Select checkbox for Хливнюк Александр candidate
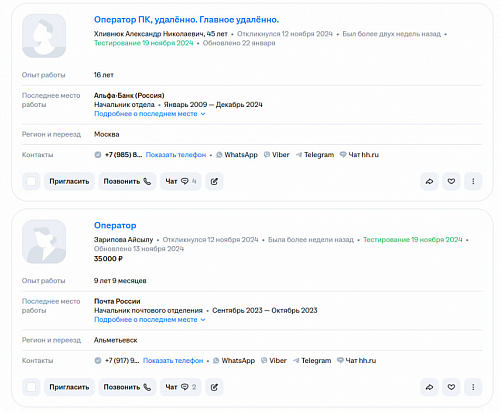Viewport: 500px width, 412px height. pos(31,181)
